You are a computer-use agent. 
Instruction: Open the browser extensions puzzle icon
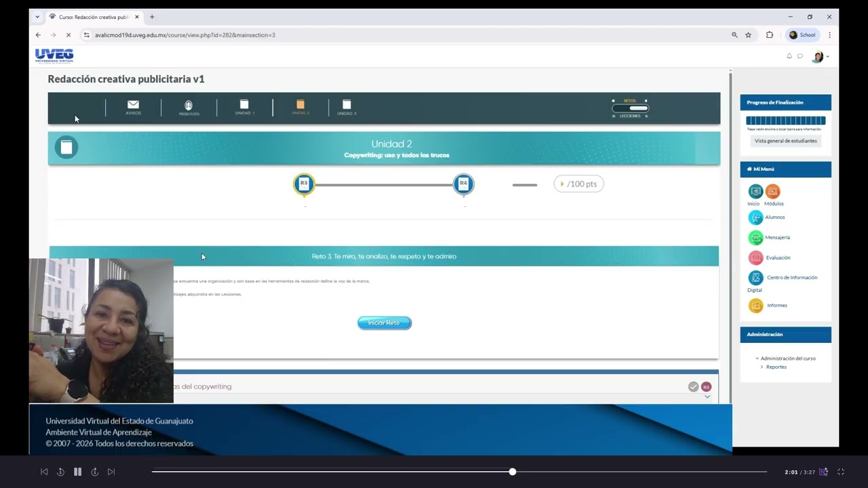(x=770, y=35)
